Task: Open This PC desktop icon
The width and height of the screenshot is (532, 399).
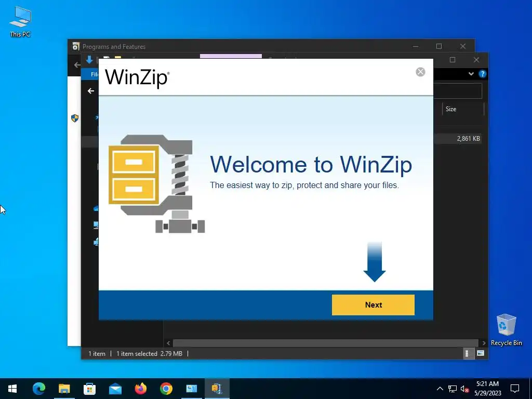Action: (20, 22)
